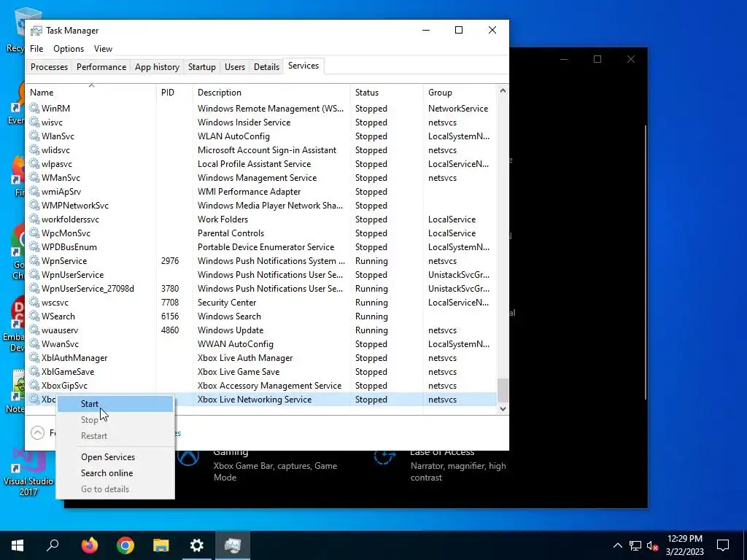Sort services by PID column
The image size is (747, 560).
point(174,93)
